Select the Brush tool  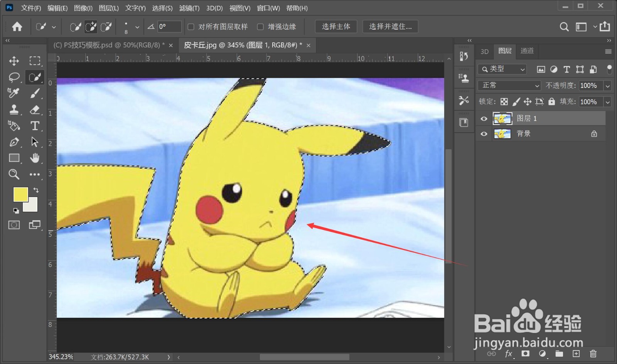(35, 93)
